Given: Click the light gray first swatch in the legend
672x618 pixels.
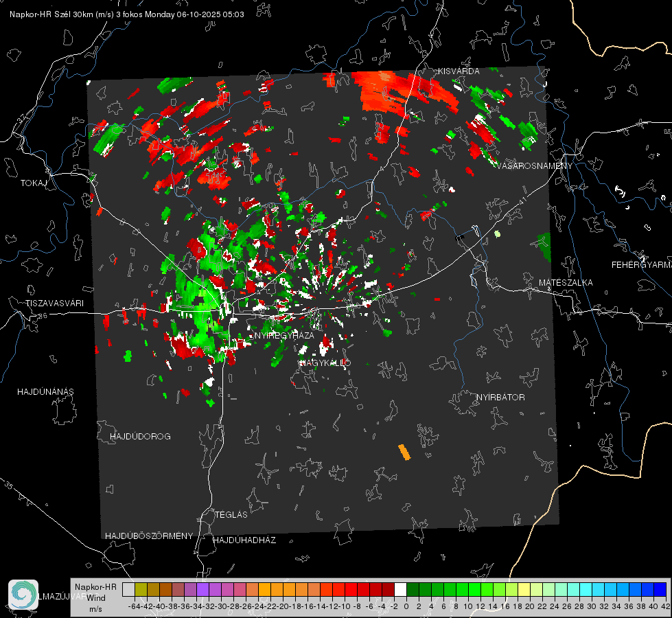Looking at the screenshot, I should tap(128, 589).
